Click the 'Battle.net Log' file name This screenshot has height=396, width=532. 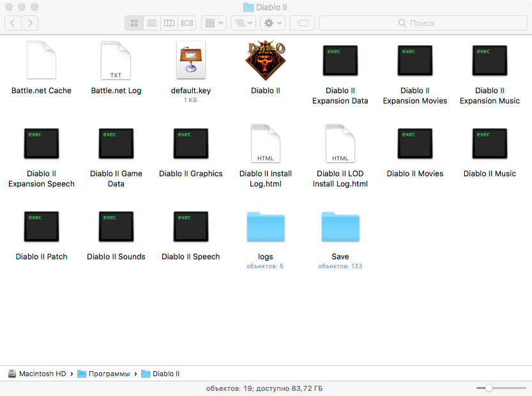pos(116,91)
